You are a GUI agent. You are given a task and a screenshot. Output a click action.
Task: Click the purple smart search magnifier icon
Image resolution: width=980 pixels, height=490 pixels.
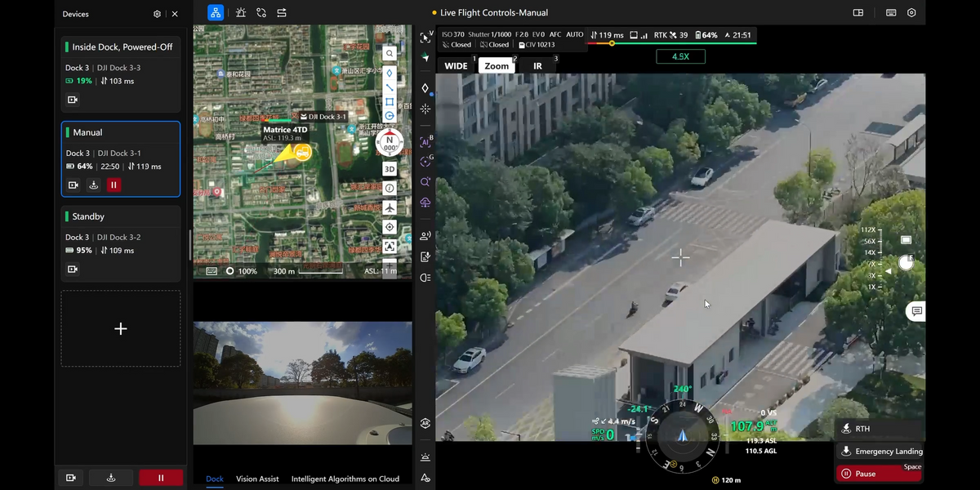(425, 182)
